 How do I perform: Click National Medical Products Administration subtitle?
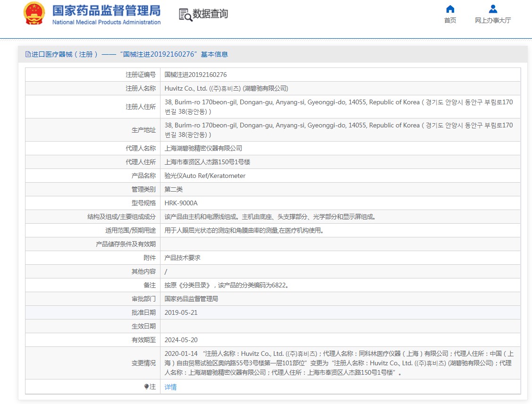point(106,22)
